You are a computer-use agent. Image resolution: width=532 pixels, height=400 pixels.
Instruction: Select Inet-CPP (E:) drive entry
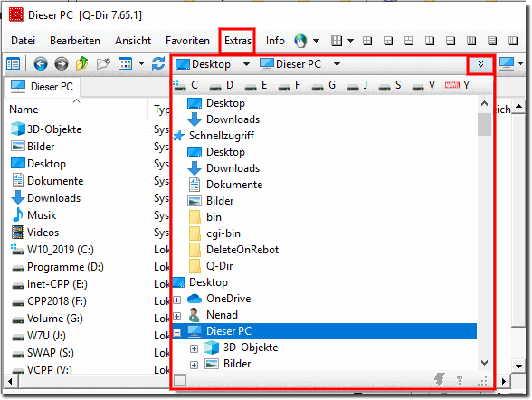[57, 284]
